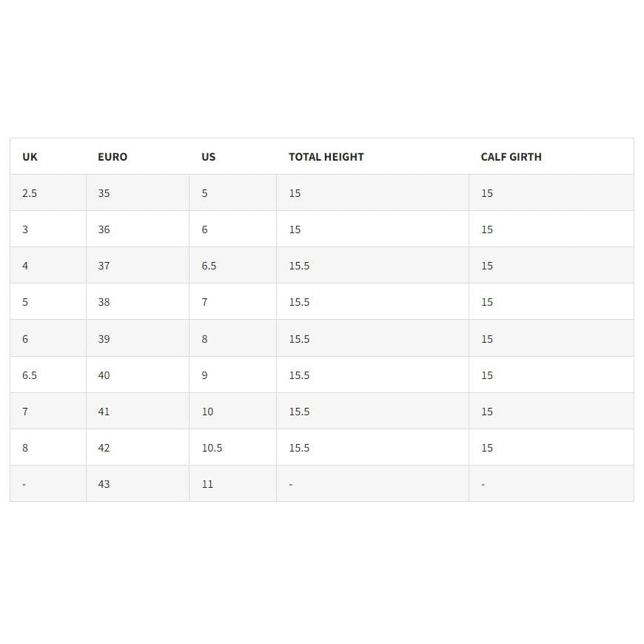Select US size 11 cell
Image resolution: width=644 pixels, height=644 pixels.
click(x=207, y=484)
